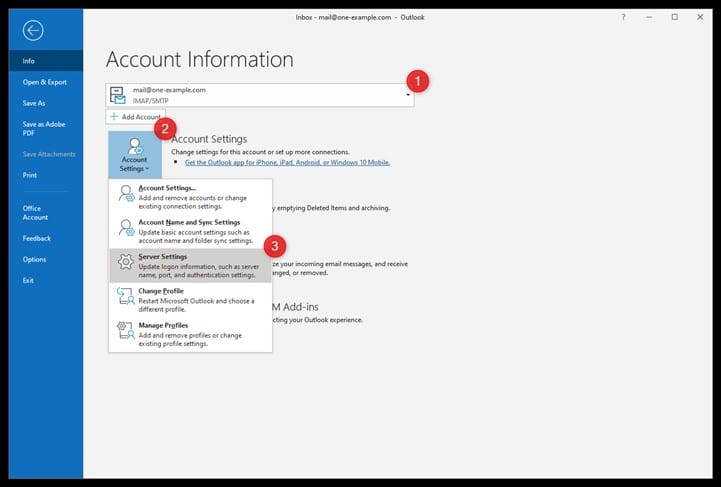This screenshot has width=721, height=487.
Task: Choose Manage Profiles menu entry
Action: pos(190,334)
